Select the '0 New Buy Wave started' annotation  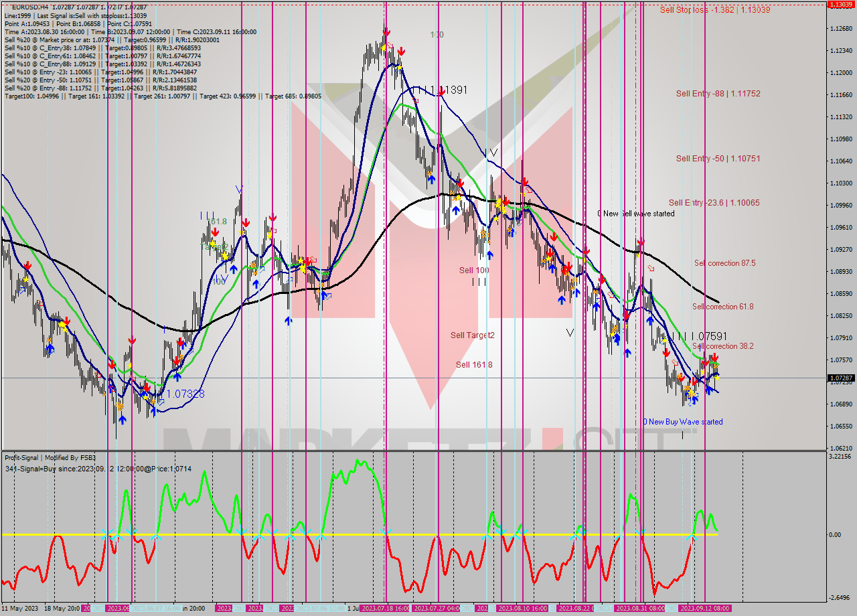point(683,422)
